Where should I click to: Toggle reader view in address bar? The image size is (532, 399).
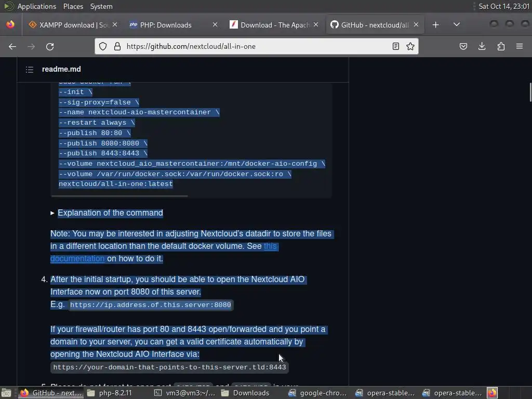[x=395, y=46]
